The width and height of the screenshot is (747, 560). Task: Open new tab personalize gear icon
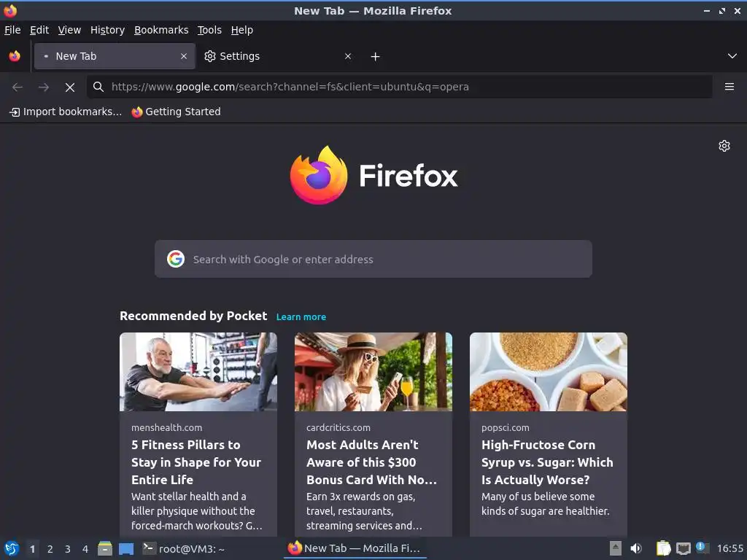tap(724, 146)
